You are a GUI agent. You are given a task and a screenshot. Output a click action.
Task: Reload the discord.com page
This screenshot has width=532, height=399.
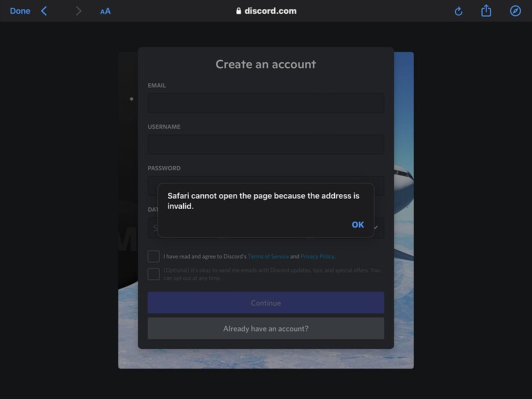coord(458,11)
